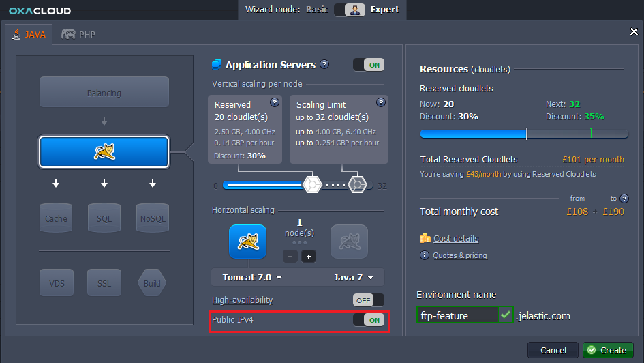Click the Application Servers cube icon

pyautogui.click(x=217, y=65)
